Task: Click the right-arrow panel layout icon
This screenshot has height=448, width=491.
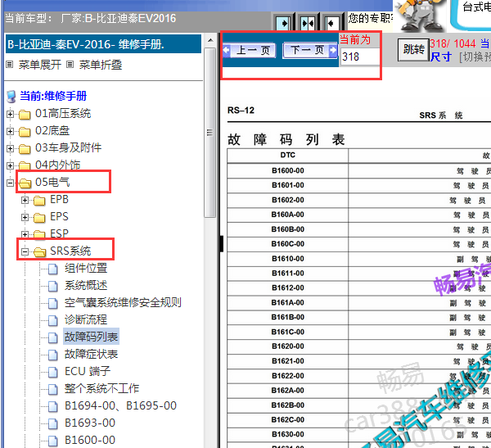Action: pyautogui.click(x=283, y=23)
